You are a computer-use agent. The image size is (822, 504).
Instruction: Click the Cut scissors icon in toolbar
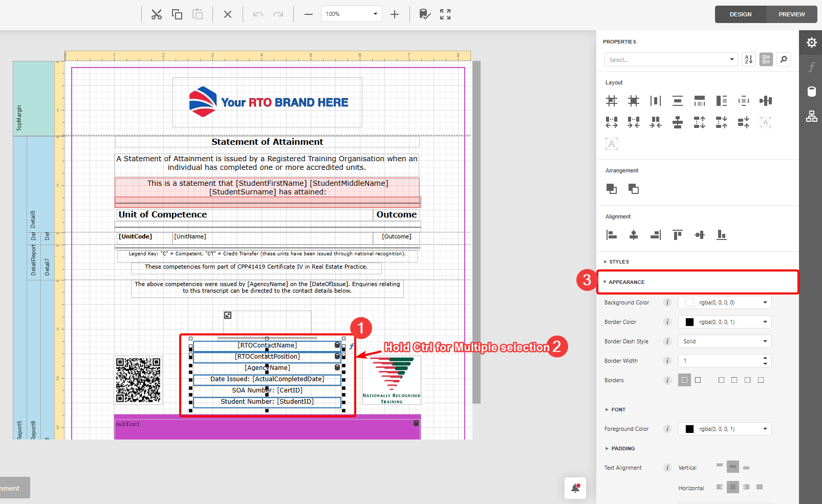tap(156, 14)
